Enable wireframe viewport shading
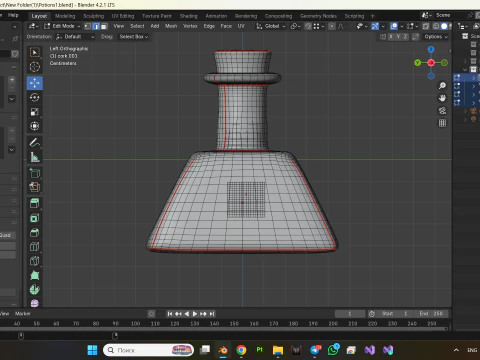The image size is (480, 360). tap(436, 26)
